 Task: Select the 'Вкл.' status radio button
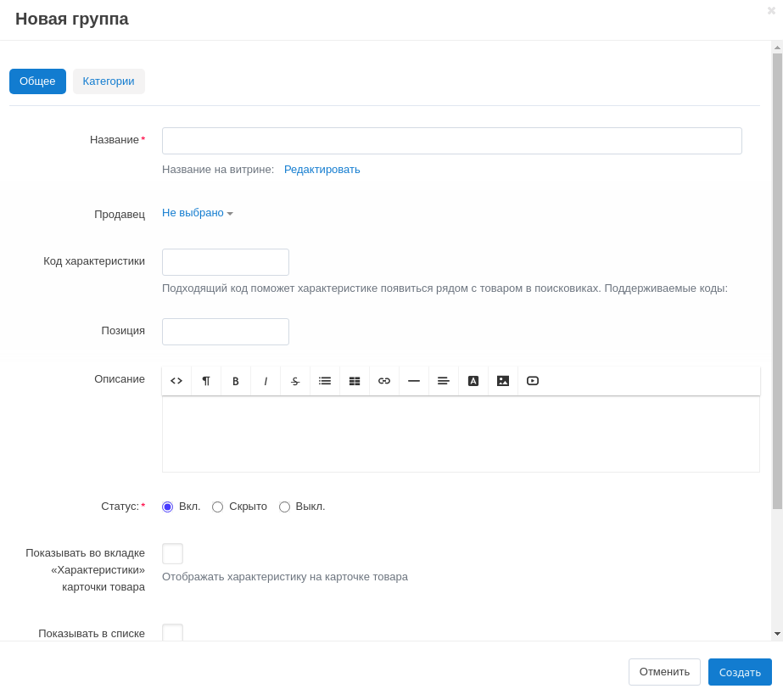pos(168,507)
